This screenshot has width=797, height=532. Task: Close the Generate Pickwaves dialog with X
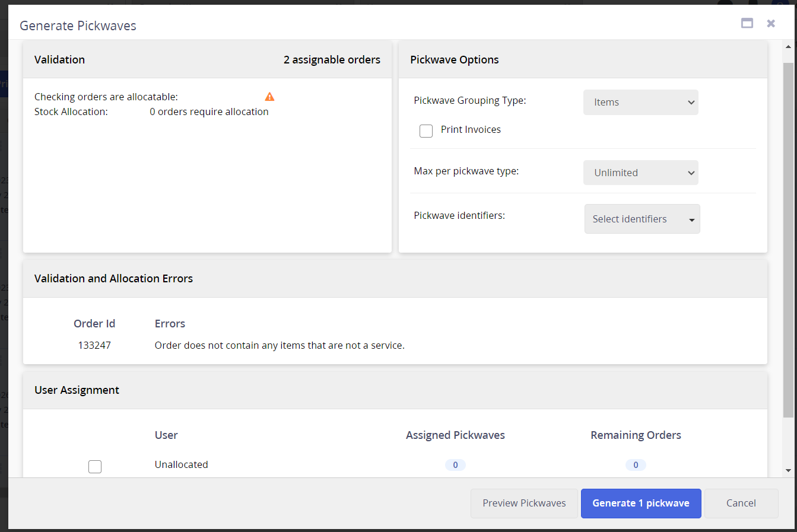771,23
